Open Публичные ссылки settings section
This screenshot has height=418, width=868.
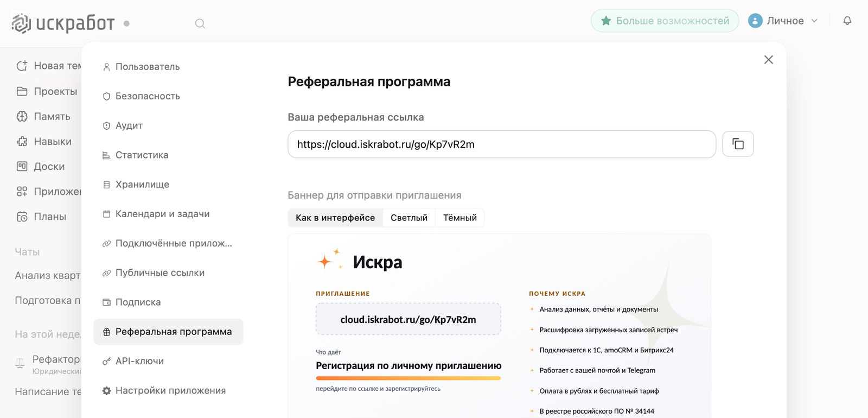pyautogui.click(x=168, y=273)
